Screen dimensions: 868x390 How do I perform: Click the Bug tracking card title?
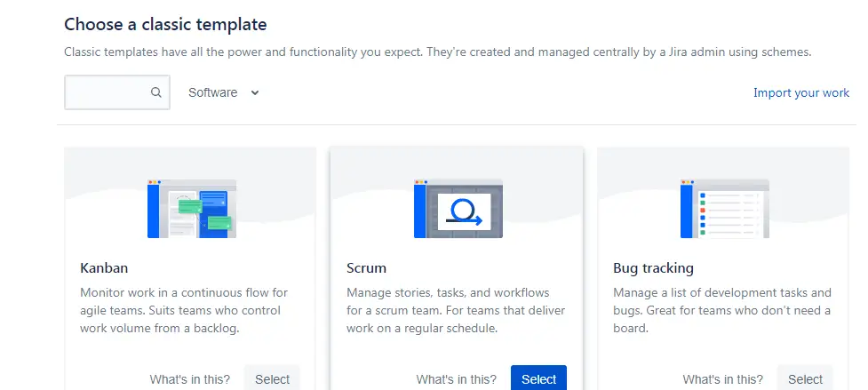pyautogui.click(x=653, y=267)
